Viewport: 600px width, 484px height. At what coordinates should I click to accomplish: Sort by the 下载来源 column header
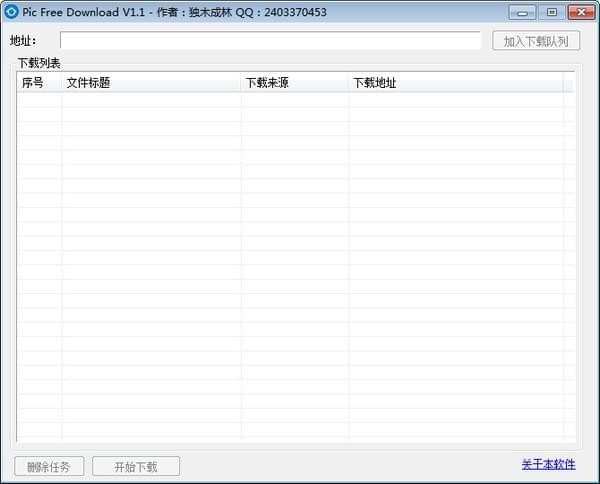click(x=295, y=83)
